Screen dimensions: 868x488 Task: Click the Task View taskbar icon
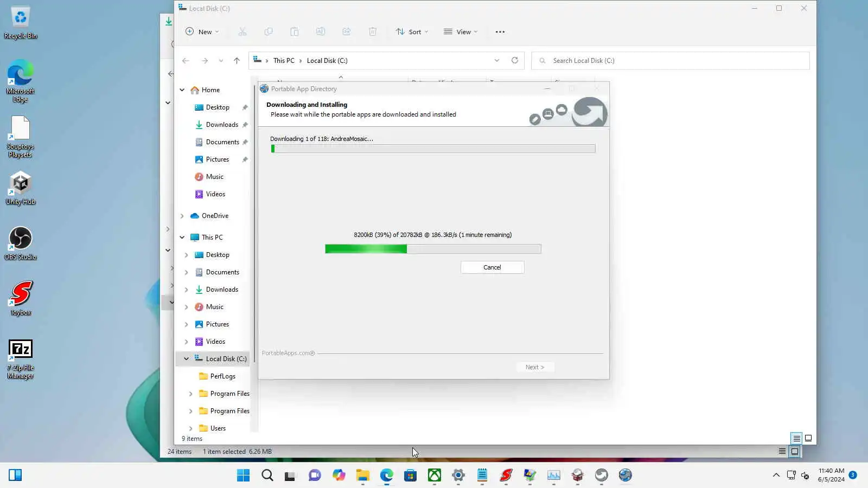pyautogui.click(x=290, y=476)
